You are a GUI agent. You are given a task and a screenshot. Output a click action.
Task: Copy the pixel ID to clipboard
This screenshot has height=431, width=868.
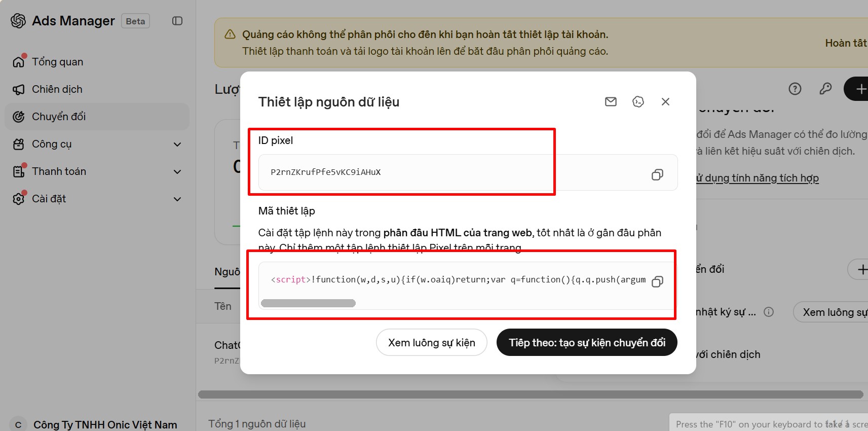[x=657, y=174]
